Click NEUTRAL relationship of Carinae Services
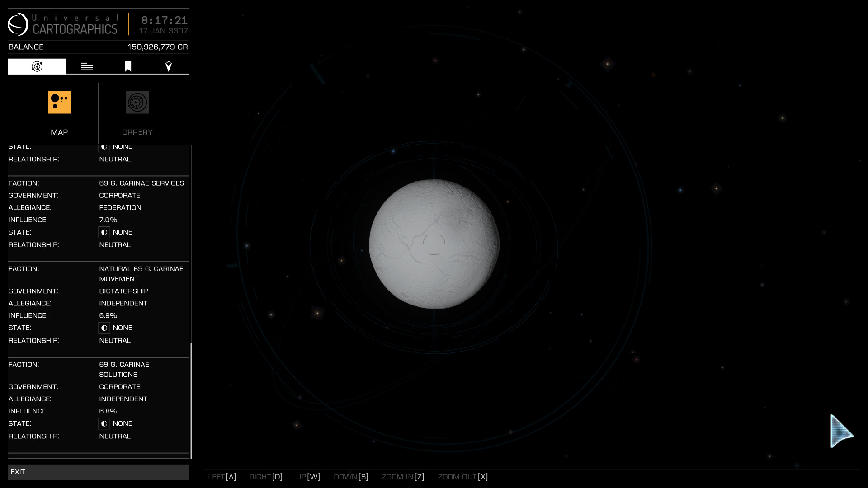Viewport: 868px width, 488px height. click(115, 245)
